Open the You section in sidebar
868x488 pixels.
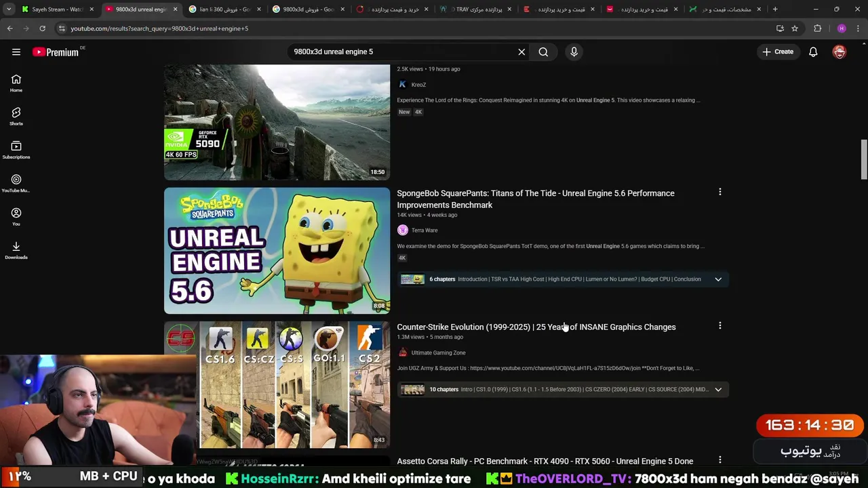point(16,217)
